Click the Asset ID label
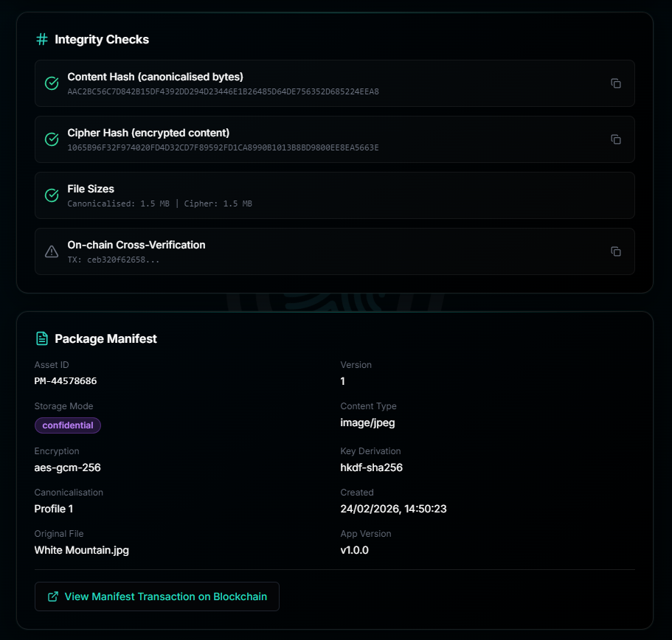 [x=52, y=365]
